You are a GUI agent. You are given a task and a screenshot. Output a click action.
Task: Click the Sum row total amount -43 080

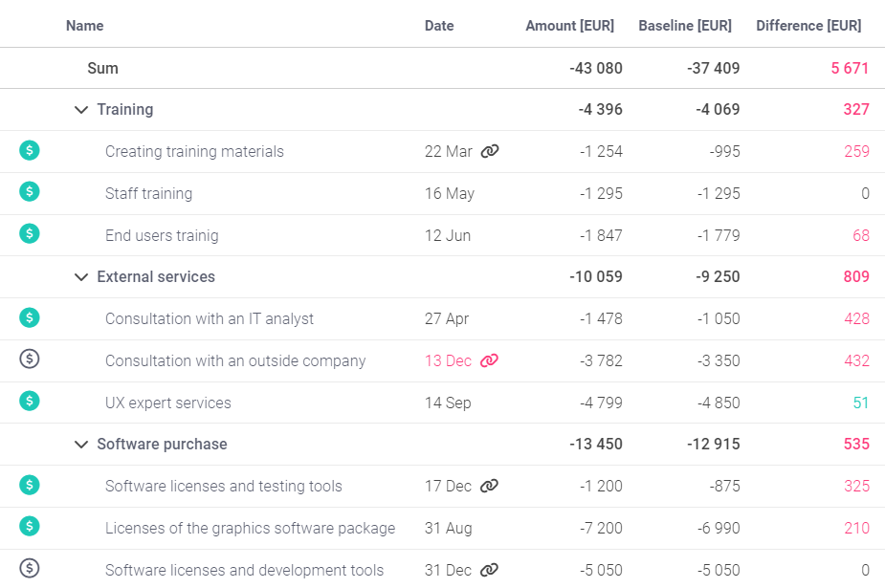click(595, 68)
